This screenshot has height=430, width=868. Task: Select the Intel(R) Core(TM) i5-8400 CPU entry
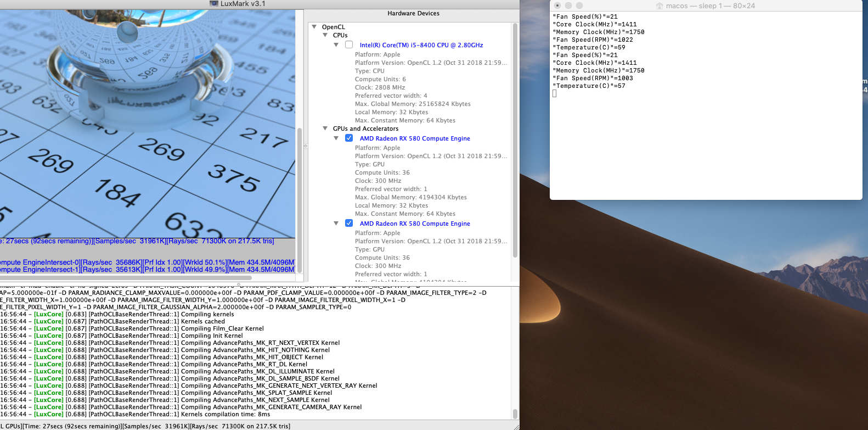point(421,45)
